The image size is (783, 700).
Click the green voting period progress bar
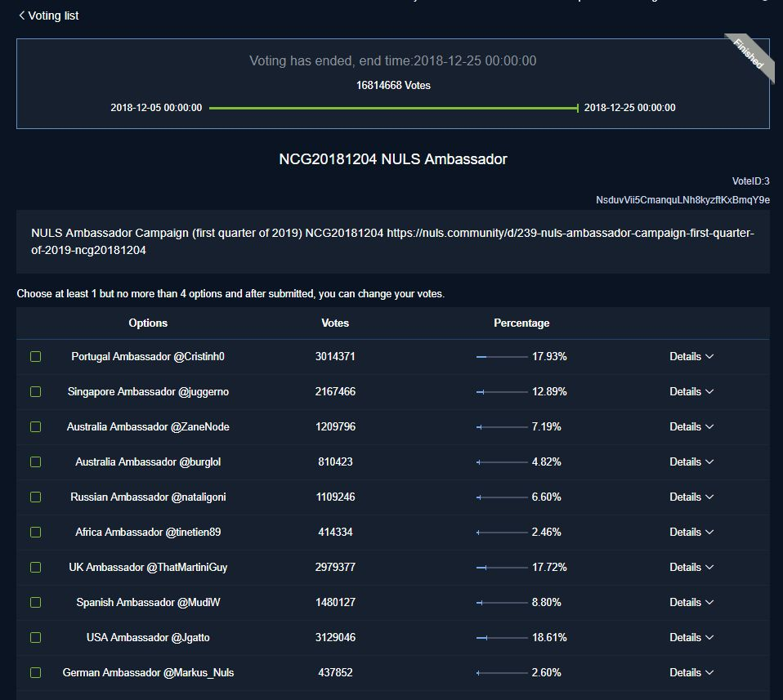coord(393,108)
